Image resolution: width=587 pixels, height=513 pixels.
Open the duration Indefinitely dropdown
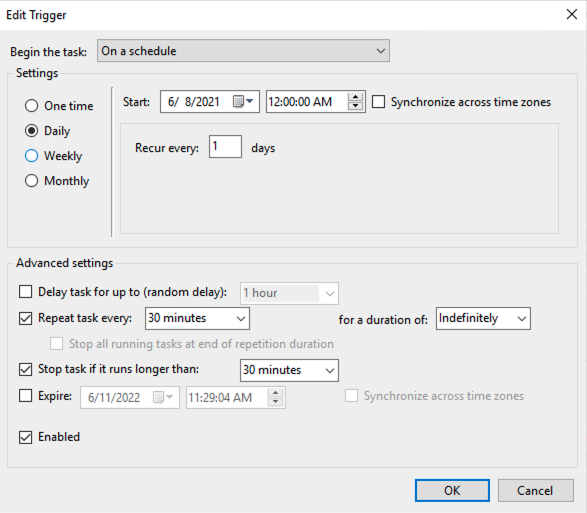[483, 319]
